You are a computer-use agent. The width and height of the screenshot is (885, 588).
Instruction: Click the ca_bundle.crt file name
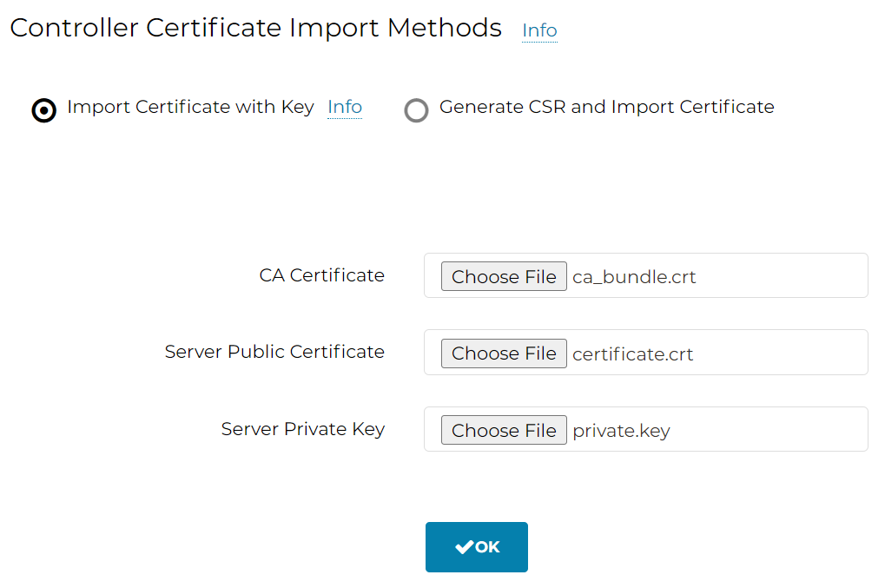coord(634,277)
